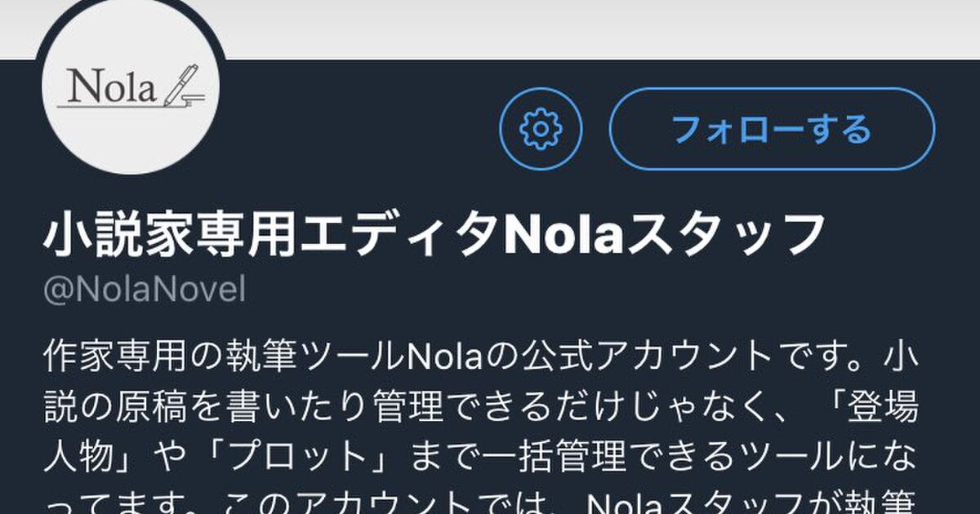Select the display name 小説家専用エディタNolaスタッフ
980x514 pixels.
tap(436, 235)
